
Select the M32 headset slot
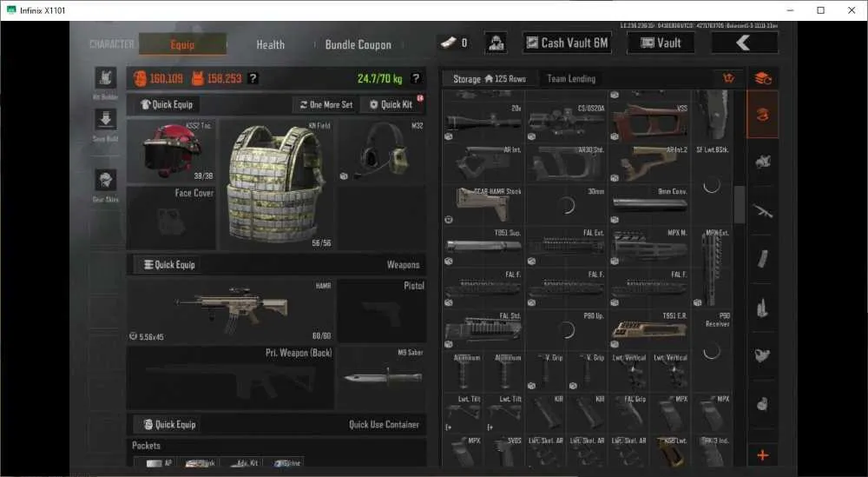(x=382, y=150)
